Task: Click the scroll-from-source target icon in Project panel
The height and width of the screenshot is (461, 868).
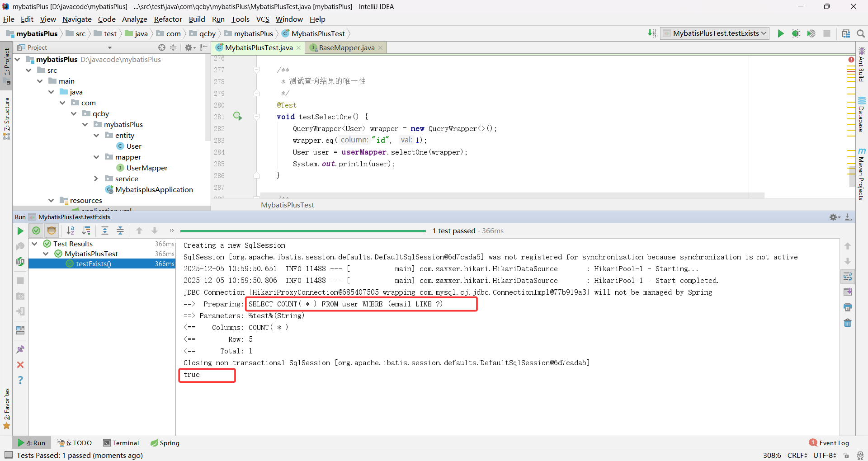Action: tap(162, 47)
